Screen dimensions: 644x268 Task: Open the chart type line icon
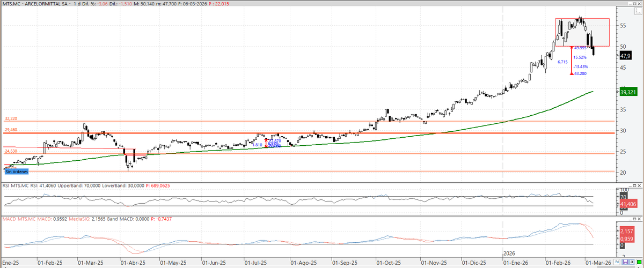[617, 262]
